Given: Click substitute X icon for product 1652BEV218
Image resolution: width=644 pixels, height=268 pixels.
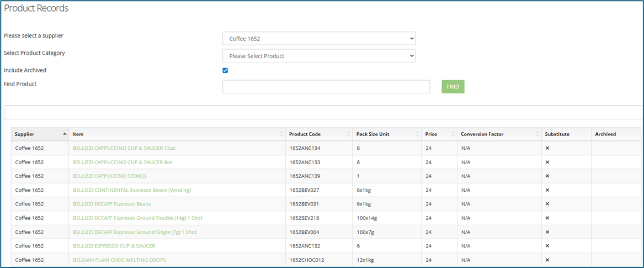Looking at the screenshot, I should point(547,218).
